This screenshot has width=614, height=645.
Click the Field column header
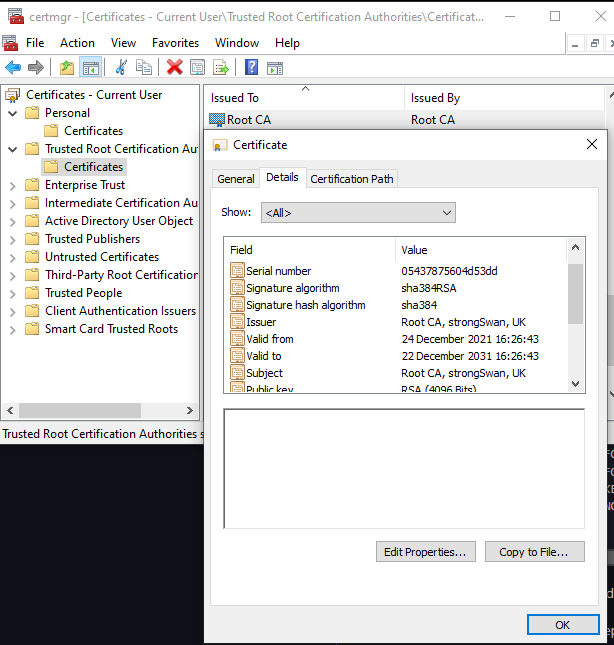(310, 250)
